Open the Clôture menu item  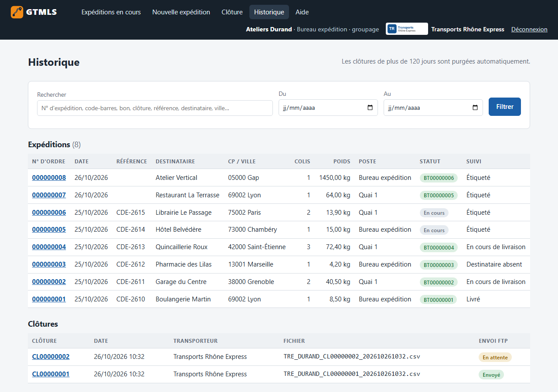[232, 12]
